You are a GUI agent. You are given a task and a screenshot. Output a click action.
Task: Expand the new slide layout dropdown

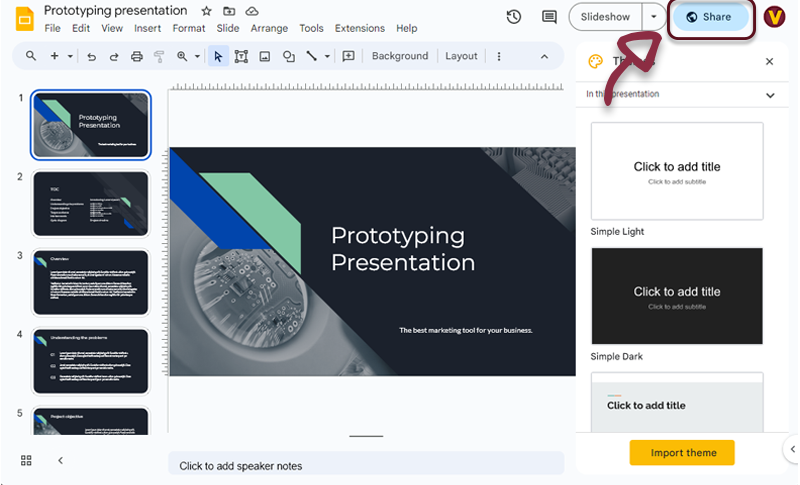(x=70, y=57)
